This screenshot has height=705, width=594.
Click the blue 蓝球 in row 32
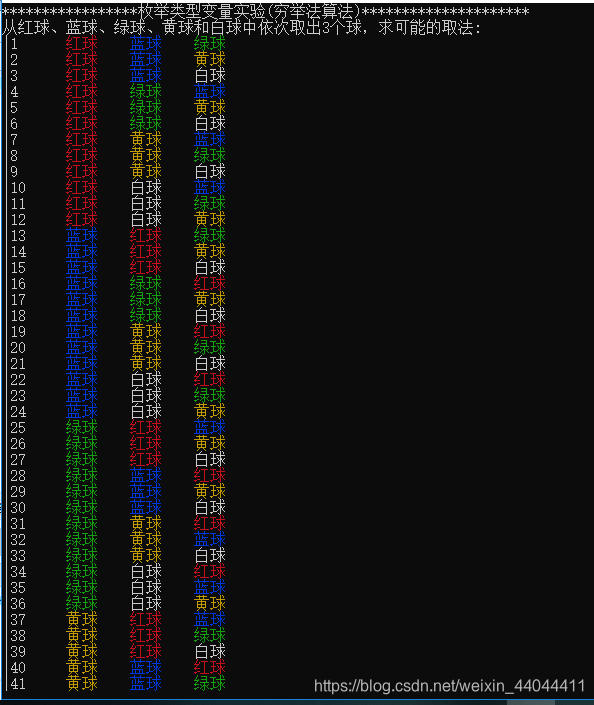pos(210,540)
